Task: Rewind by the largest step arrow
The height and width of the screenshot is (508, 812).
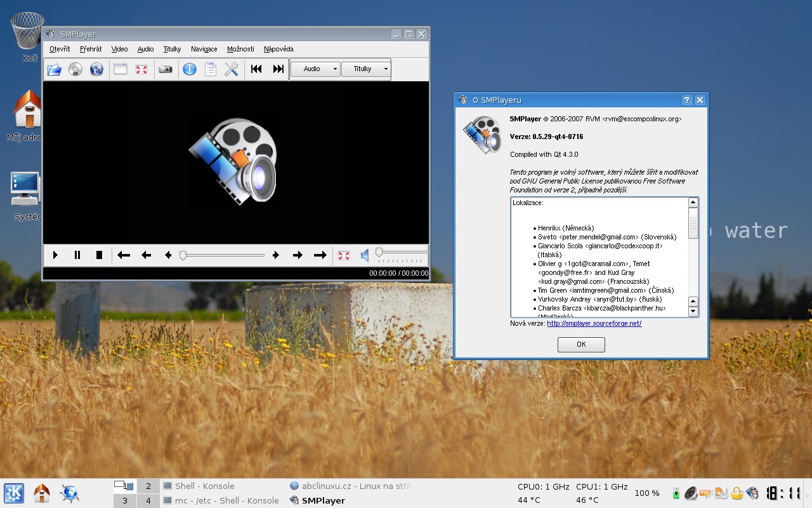Action: point(124,255)
